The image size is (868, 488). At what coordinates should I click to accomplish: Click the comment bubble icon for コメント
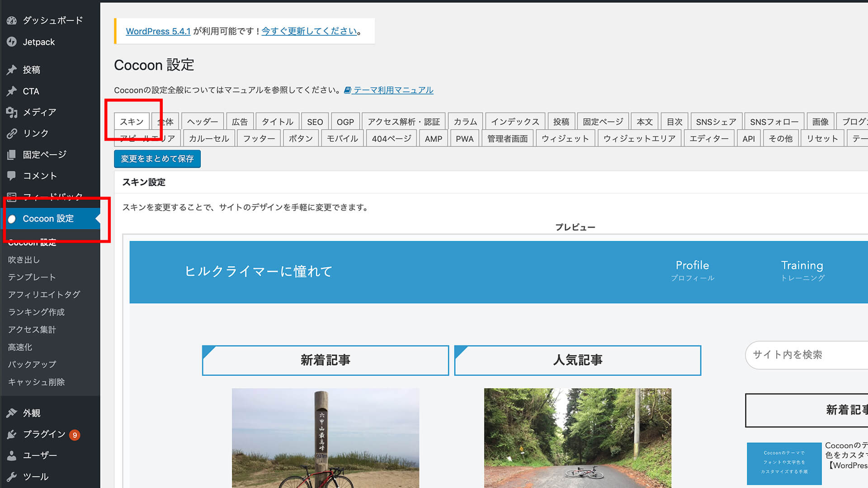pos(12,176)
